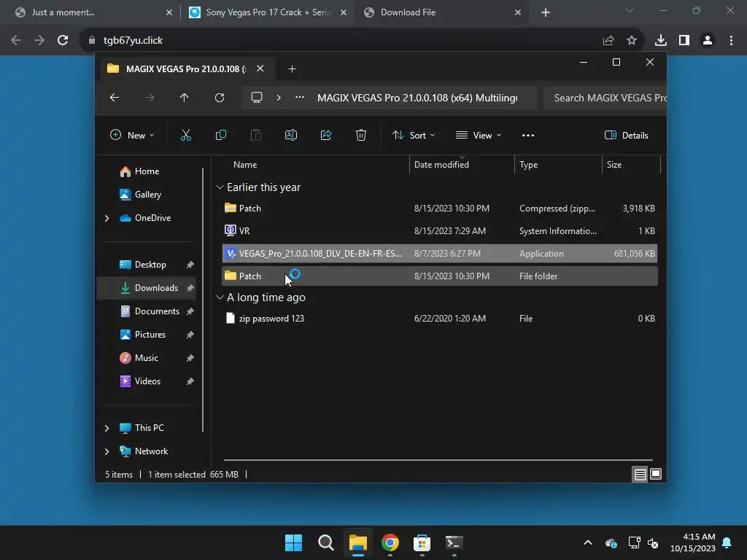Toggle the Details pane
Image resolution: width=747 pixels, height=560 pixels.
[627, 135]
